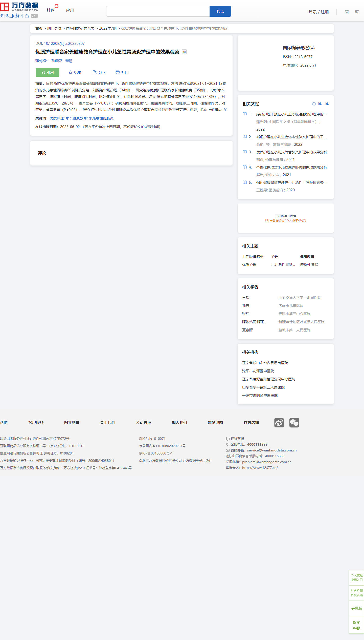Viewport: 364px width, 640px height.
Task: Open the 社区 menu item
Action: (51, 10)
